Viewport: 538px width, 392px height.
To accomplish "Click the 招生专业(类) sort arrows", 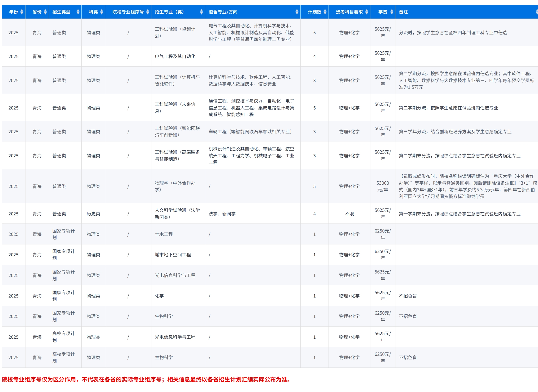I will pos(201,12).
